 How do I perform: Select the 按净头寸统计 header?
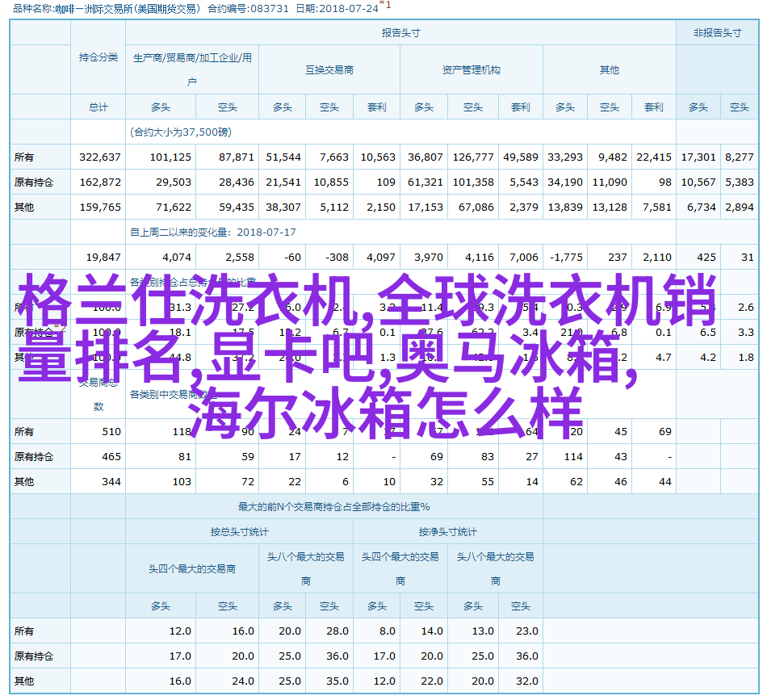[447, 532]
